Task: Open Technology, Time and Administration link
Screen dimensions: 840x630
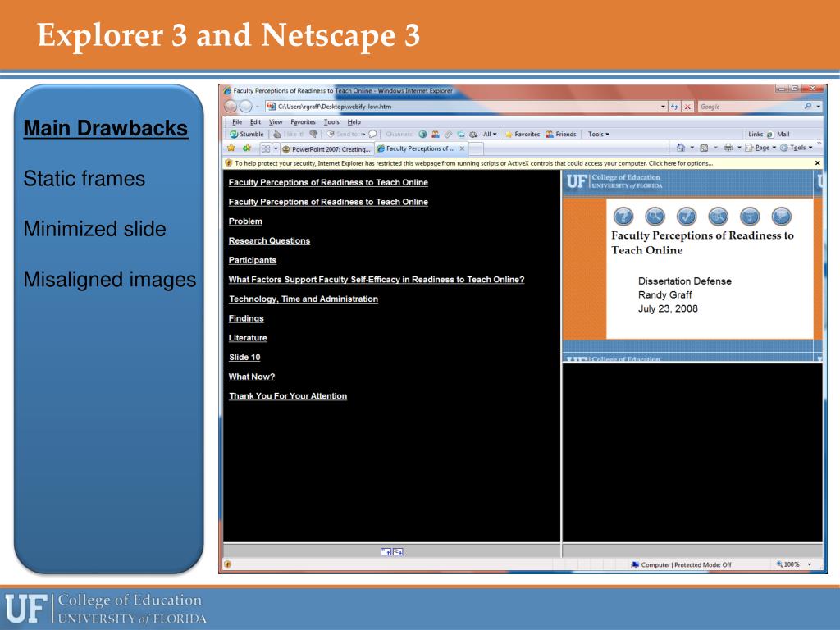Action: click(x=304, y=299)
